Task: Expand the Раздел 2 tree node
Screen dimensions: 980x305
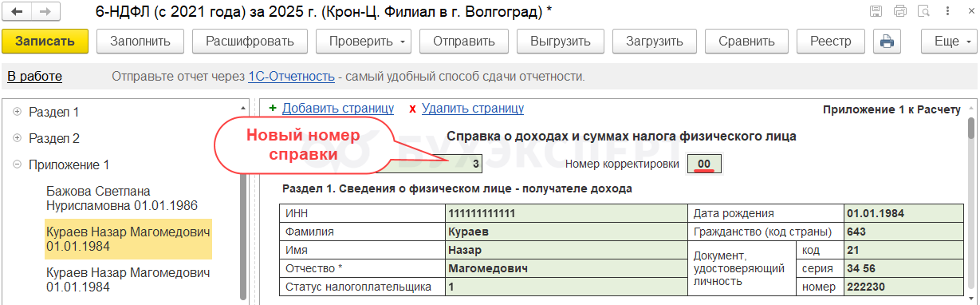Action: pyautogui.click(x=18, y=138)
